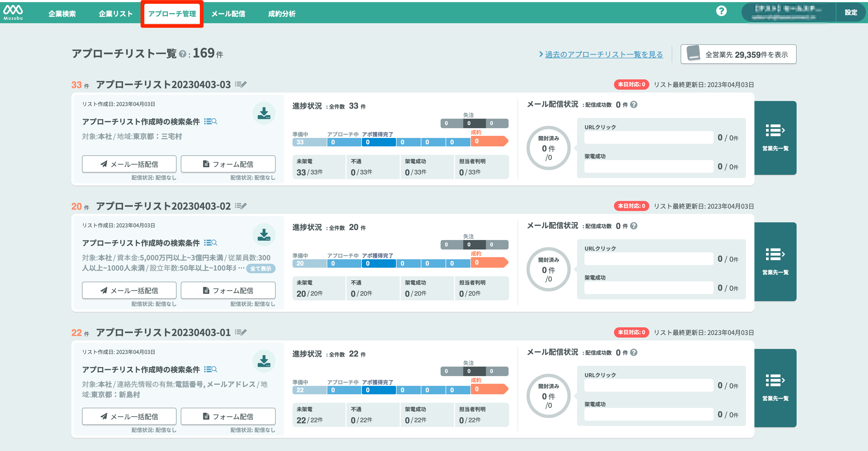The image size is (868, 451).
Task: Click フォーム配信 for list 20230403-03
Action: 228,164
